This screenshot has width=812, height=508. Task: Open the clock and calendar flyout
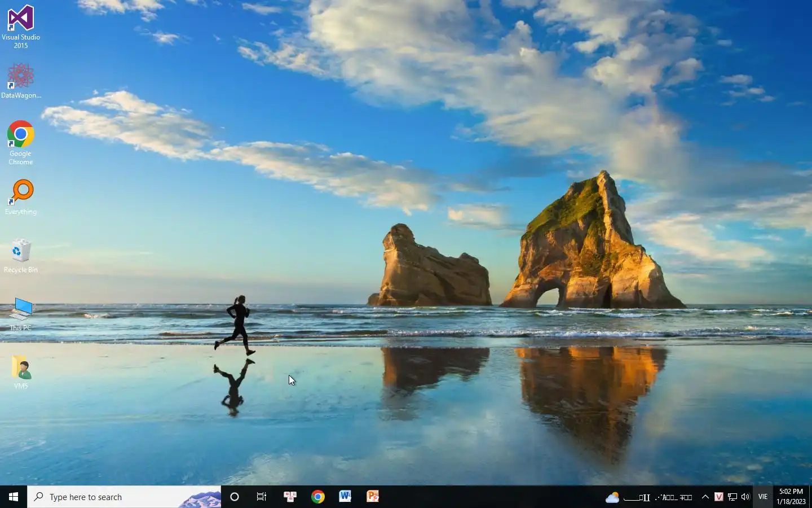click(791, 497)
